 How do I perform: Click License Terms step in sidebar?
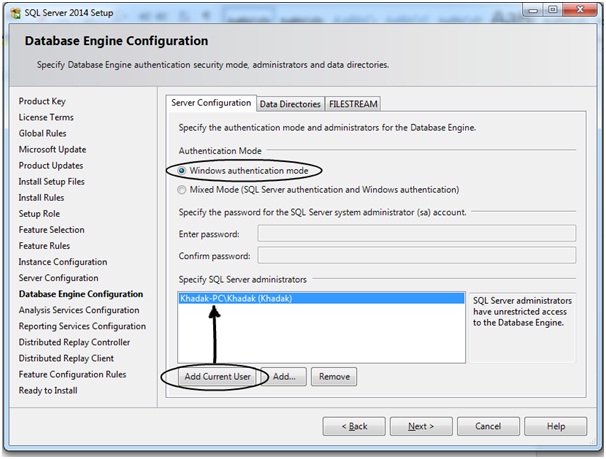(x=46, y=117)
